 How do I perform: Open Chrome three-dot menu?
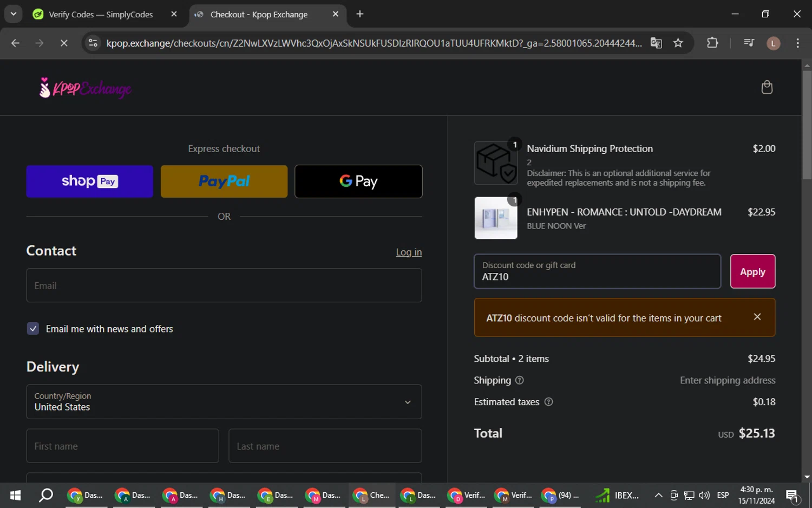(797, 43)
